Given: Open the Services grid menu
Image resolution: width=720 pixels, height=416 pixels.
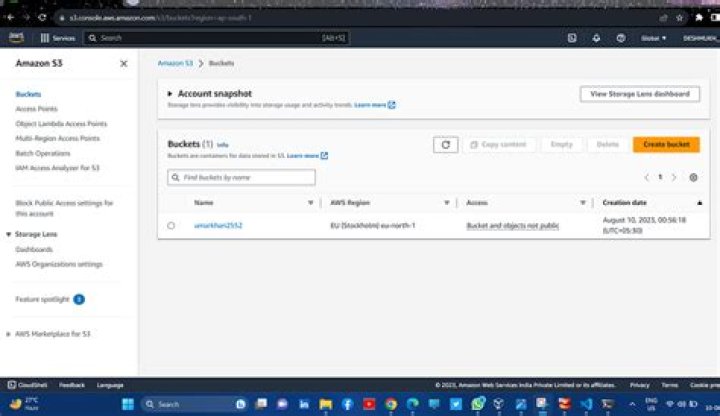Looking at the screenshot, I should coord(57,38).
